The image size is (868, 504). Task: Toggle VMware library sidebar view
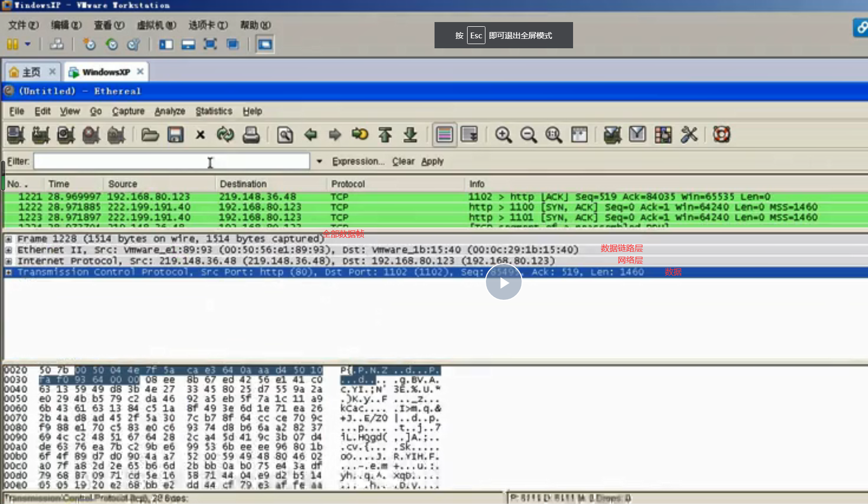pos(166,45)
